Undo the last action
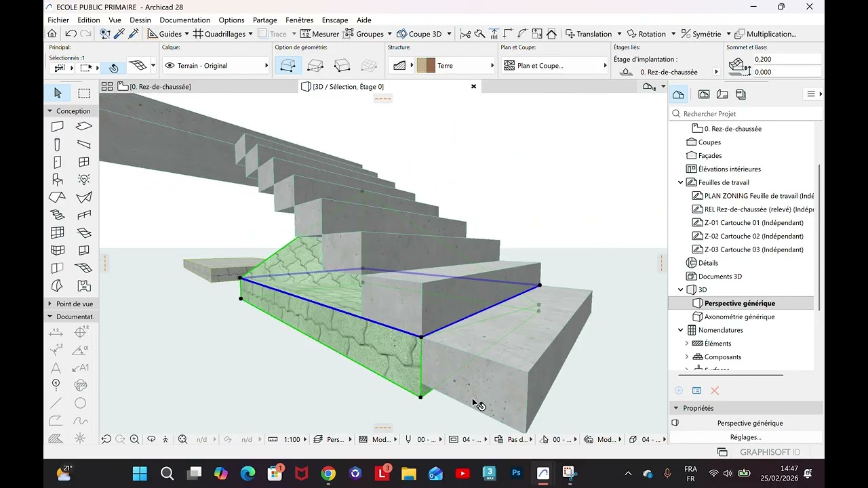The height and width of the screenshot is (488, 868). pyautogui.click(x=71, y=34)
